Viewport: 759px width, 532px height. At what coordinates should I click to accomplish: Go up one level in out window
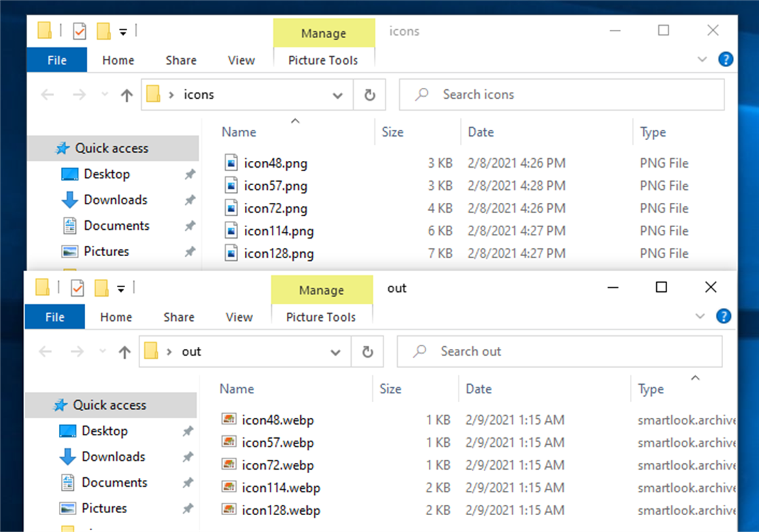click(125, 352)
